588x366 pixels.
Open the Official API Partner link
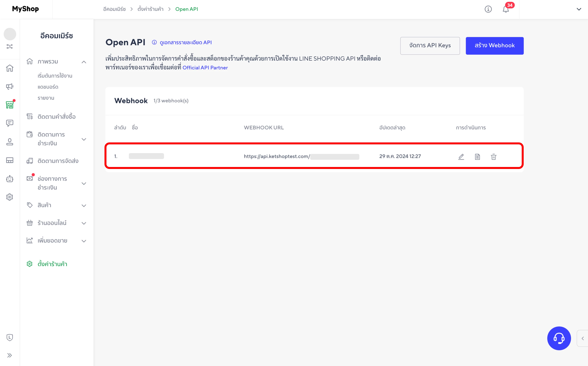205,68
